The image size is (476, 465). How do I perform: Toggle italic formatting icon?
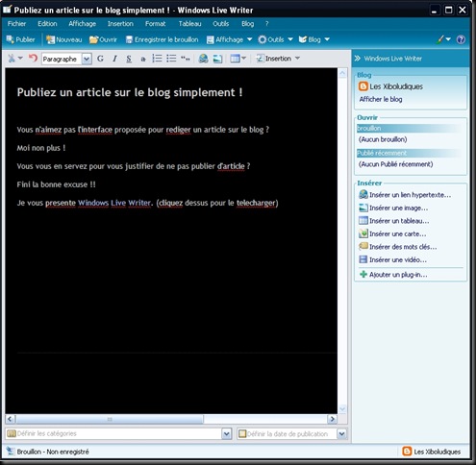pyautogui.click(x=114, y=59)
